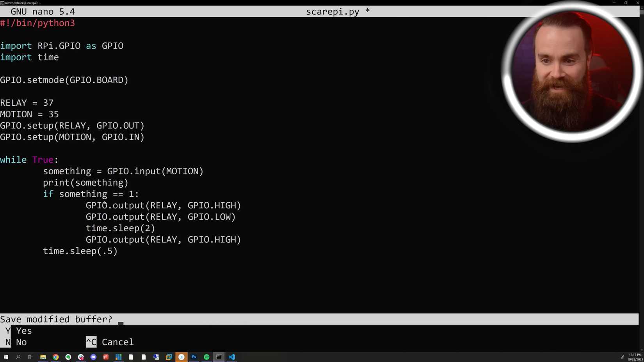Choose Yes to save modified buffer

(x=19, y=331)
